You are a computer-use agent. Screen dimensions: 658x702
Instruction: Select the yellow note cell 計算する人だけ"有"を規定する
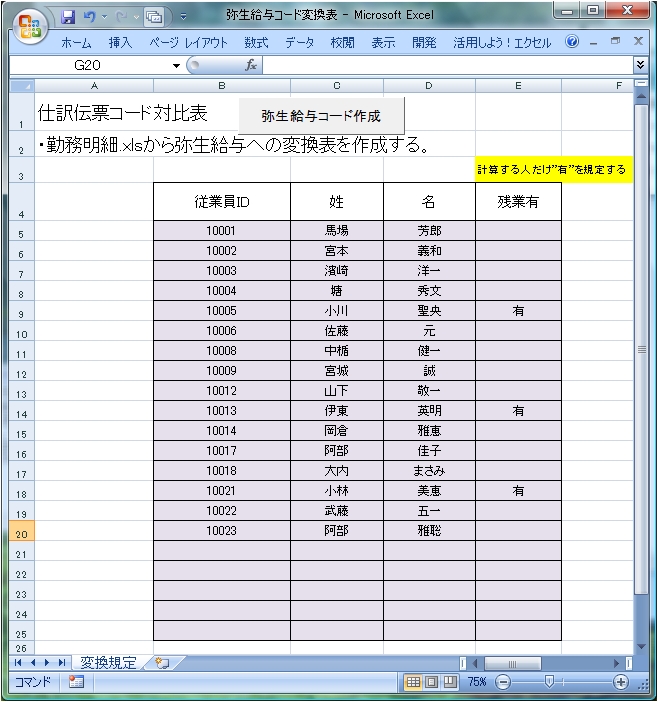[554, 170]
